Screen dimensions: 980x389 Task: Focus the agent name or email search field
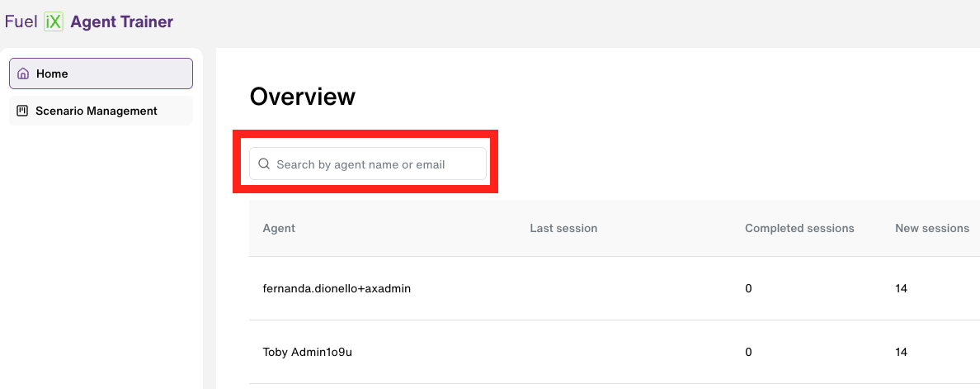[x=368, y=164]
